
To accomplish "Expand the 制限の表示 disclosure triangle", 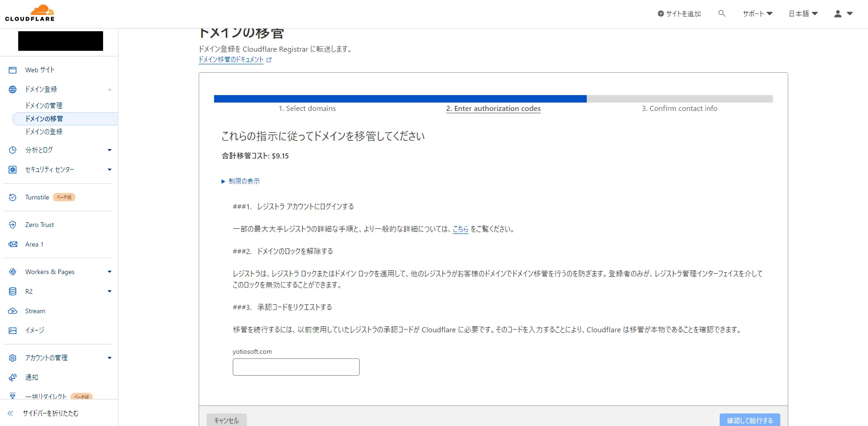I will [x=223, y=181].
